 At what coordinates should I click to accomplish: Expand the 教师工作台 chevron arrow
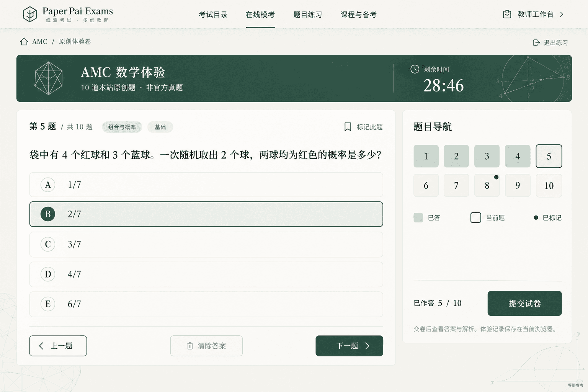(x=562, y=14)
